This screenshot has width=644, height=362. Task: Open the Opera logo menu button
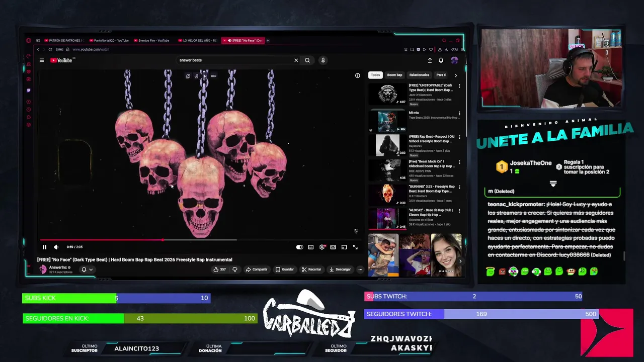[29, 40]
